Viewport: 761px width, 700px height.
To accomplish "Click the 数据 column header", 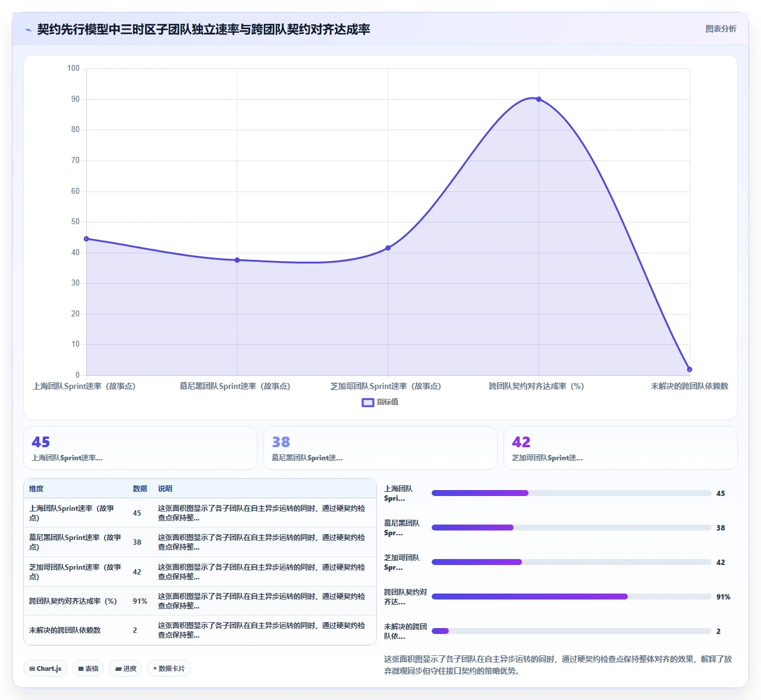I will coord(140,489).
